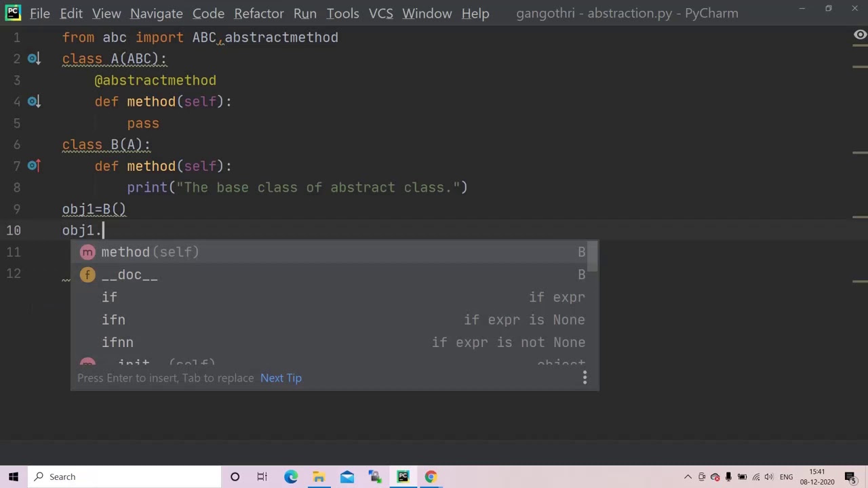Screen dimensions: 868x488
Task: Select the method(self) completion suggestion
Action: coord(330,252)
